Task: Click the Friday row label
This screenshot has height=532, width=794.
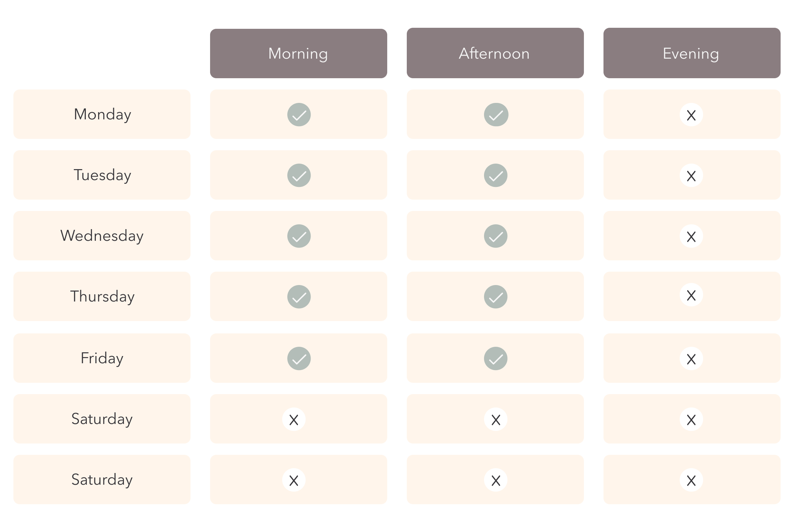Action: tap(102, 358)
